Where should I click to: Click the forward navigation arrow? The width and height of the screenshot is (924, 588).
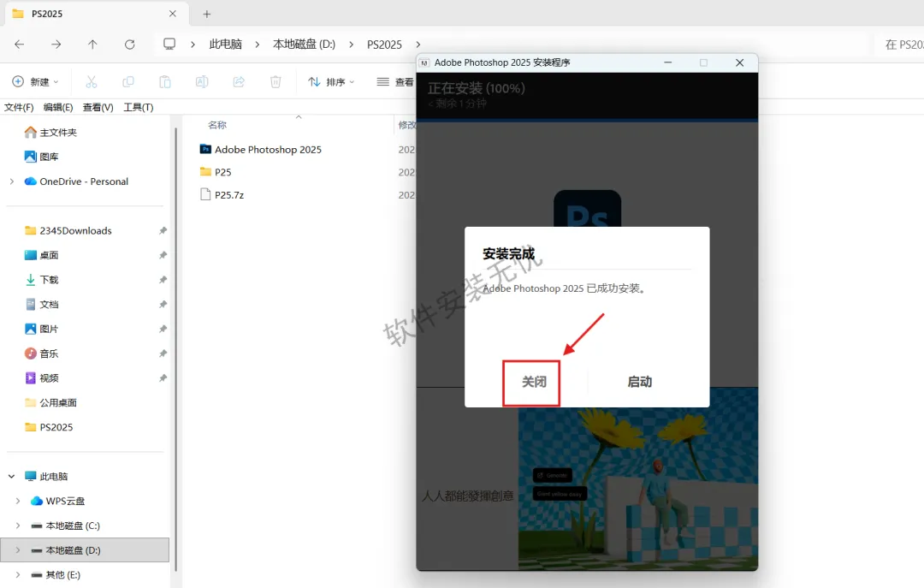(x=56, y=45)
